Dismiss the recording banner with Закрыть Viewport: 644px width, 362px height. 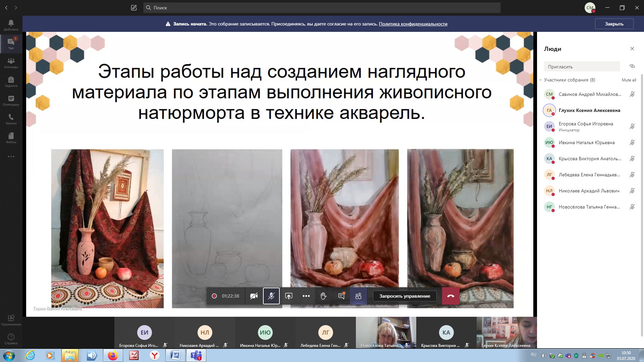click(x=614, y=24)
